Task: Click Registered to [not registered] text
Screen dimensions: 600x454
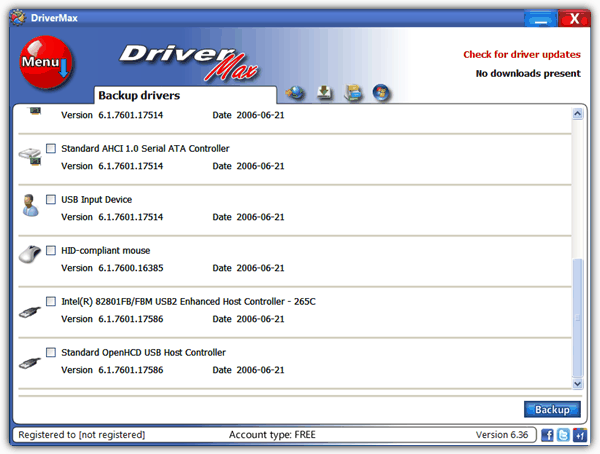Action: click(82, 435)
